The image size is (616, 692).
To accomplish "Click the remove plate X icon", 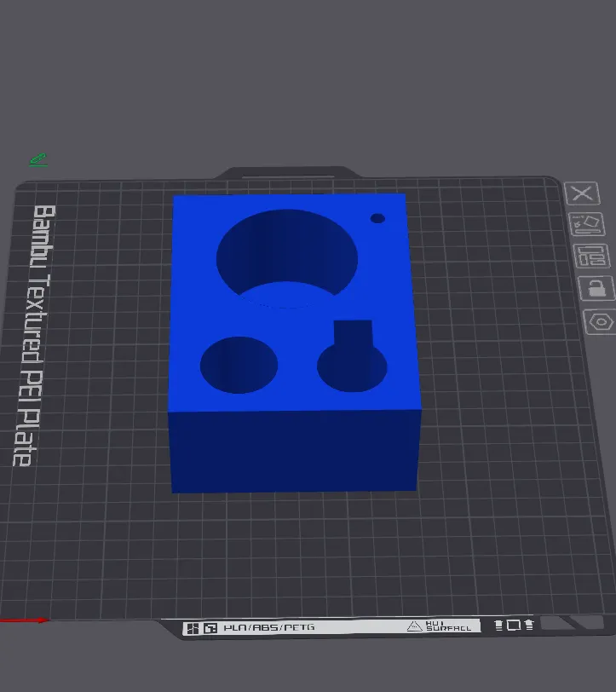I will click(x=583, y=193).
